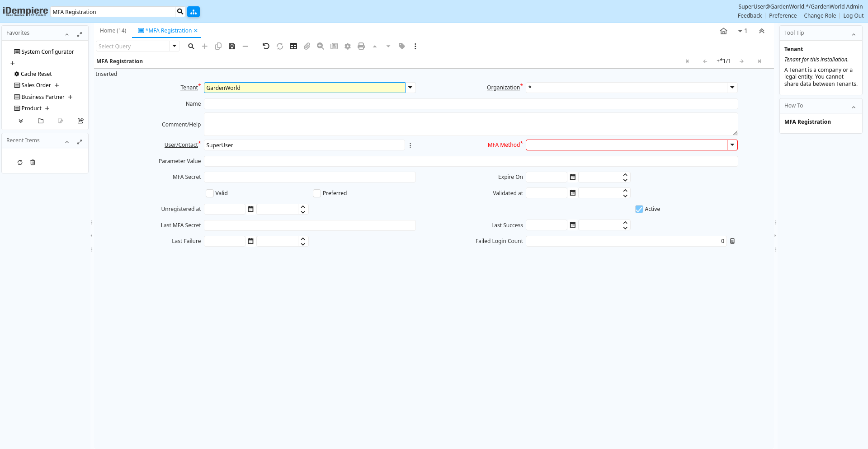Screen dimensions: 868x449
Task: Open the menu tree icon beside search
Action: 193,12
